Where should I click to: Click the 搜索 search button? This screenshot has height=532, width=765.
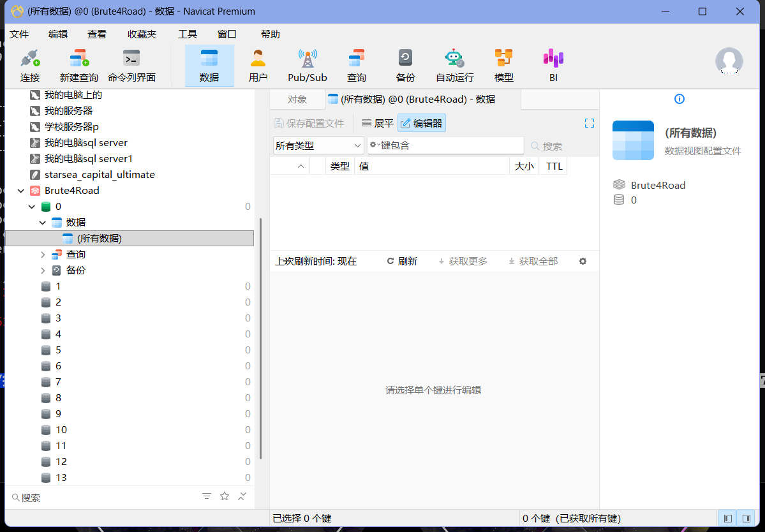coord(546,146)
